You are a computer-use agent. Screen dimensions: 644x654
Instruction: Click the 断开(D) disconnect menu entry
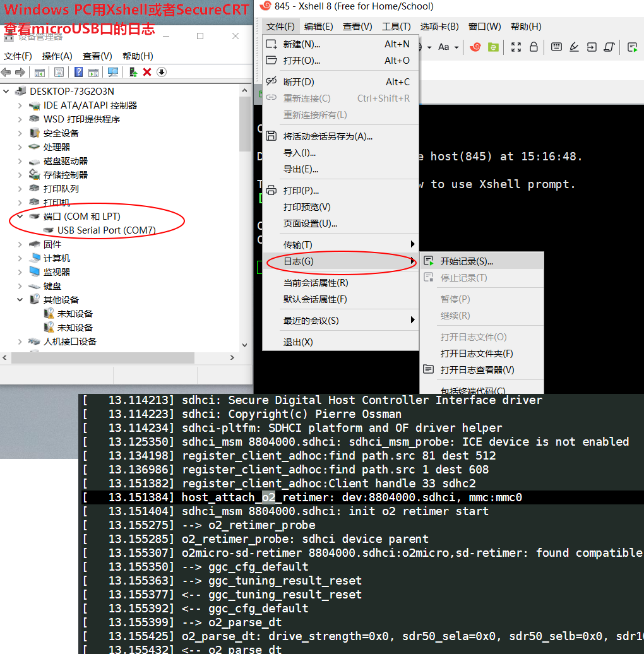pyautogui.click(x=341, y=82)
